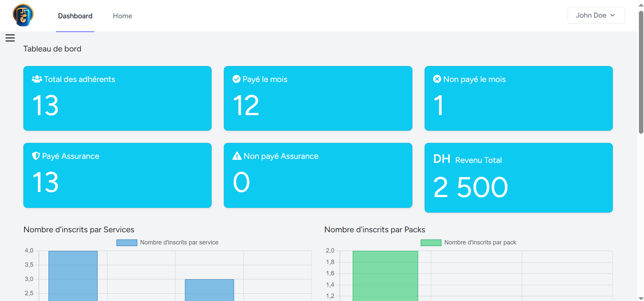Click the x-circle icon beside Non payé le mois
This screenshot has width=644, height=301.
click(437, 79)
